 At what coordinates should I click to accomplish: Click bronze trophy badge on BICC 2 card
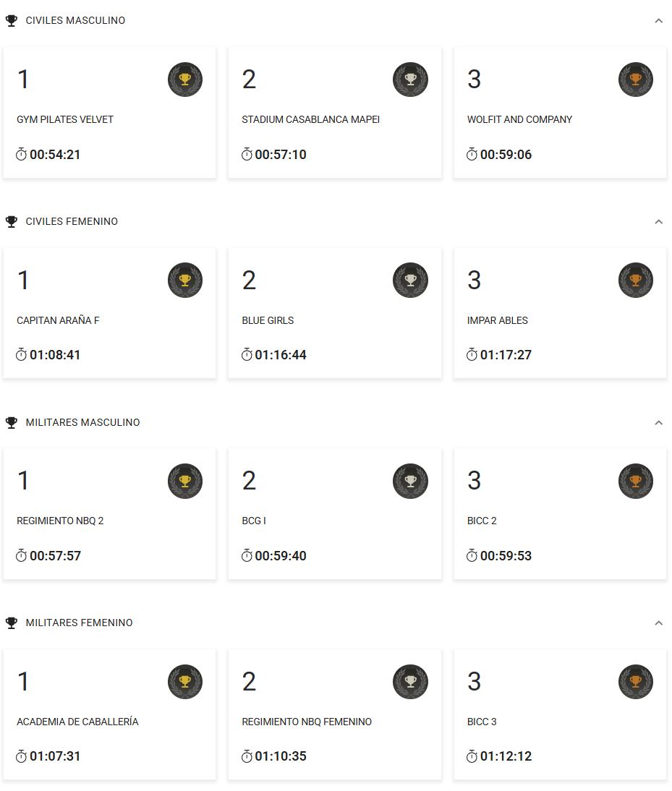(636, 481)
